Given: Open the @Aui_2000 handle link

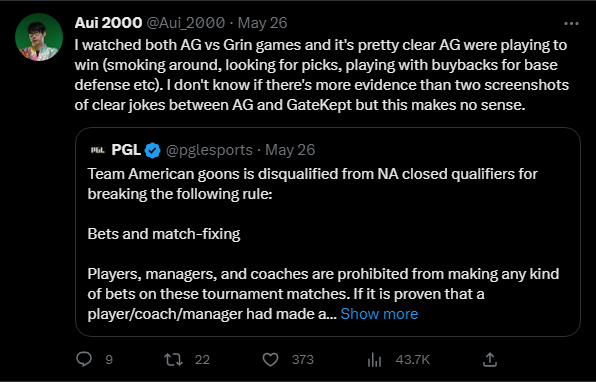Looking at the screenshot, I should pos(185,23).
